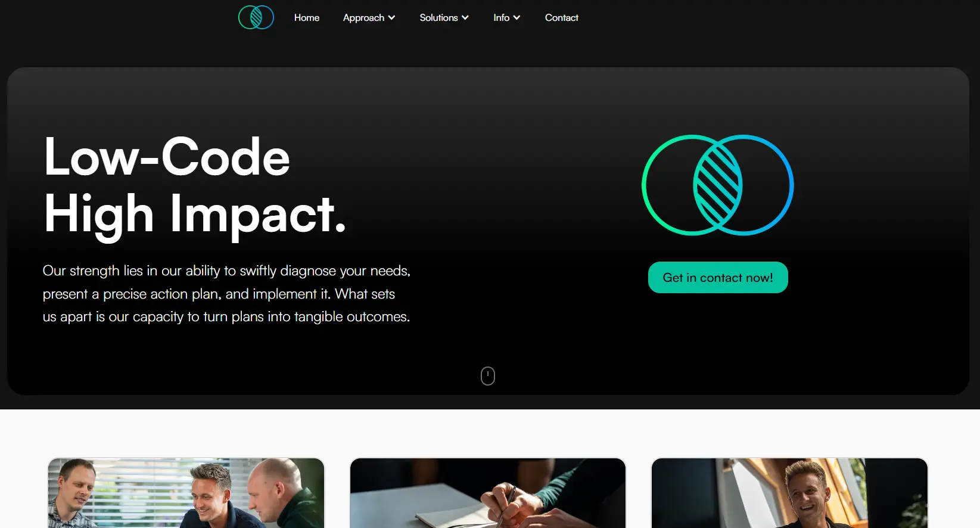Click the large overlapping-circles hero logo
Image resolution: width=980 pixels, height=528 pixels.
(x=718, y=185)
